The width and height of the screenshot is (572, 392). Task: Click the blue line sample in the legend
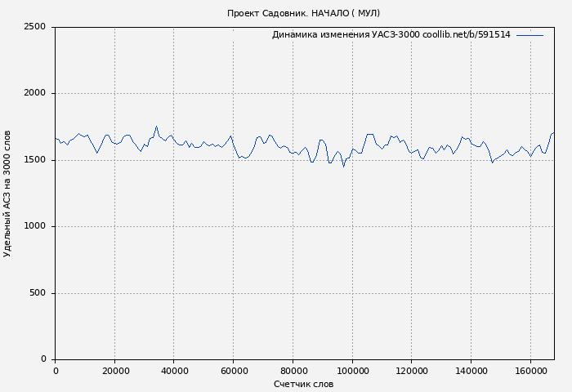[x=530, y=35]
